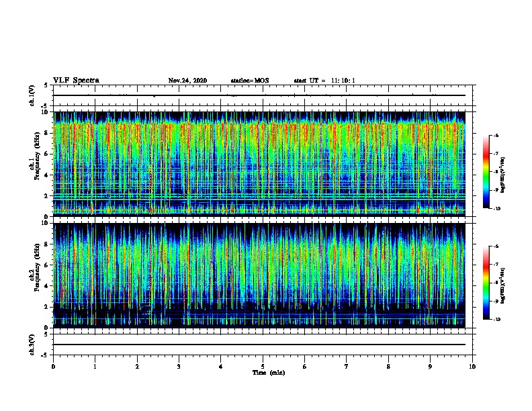Click time-axis tick label "4"

pyautogui.click(x=221, y=366)
